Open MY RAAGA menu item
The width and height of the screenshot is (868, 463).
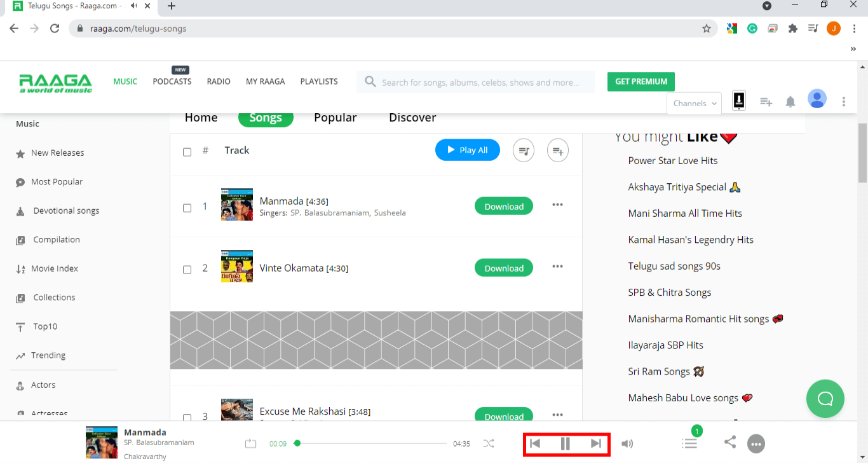pyautogui.click(x=266, y=81)
